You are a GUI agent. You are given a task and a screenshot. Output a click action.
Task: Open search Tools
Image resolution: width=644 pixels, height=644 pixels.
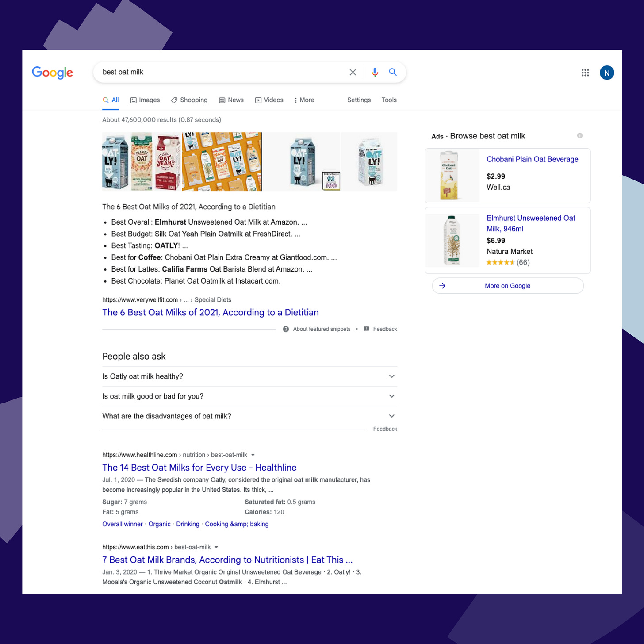[389, 100]
